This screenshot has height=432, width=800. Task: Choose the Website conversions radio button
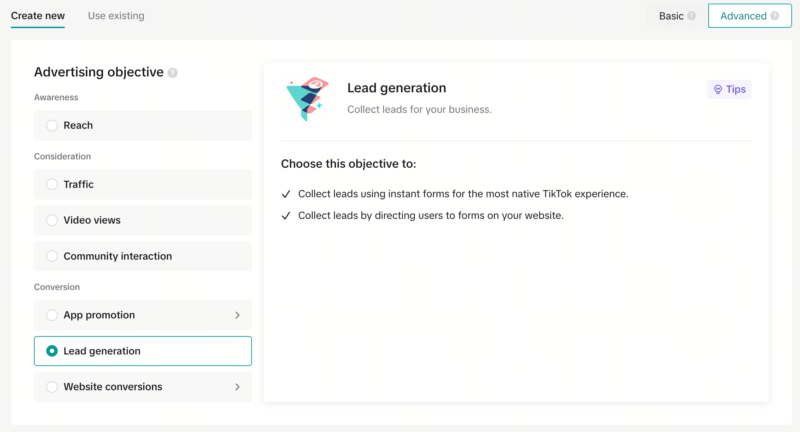click(x=52, y=386)
